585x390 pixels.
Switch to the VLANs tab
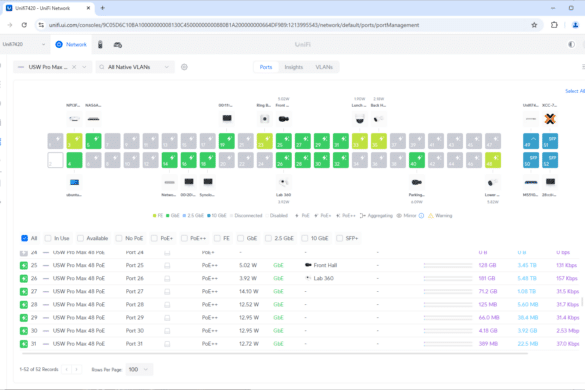(x=324, y=67)
